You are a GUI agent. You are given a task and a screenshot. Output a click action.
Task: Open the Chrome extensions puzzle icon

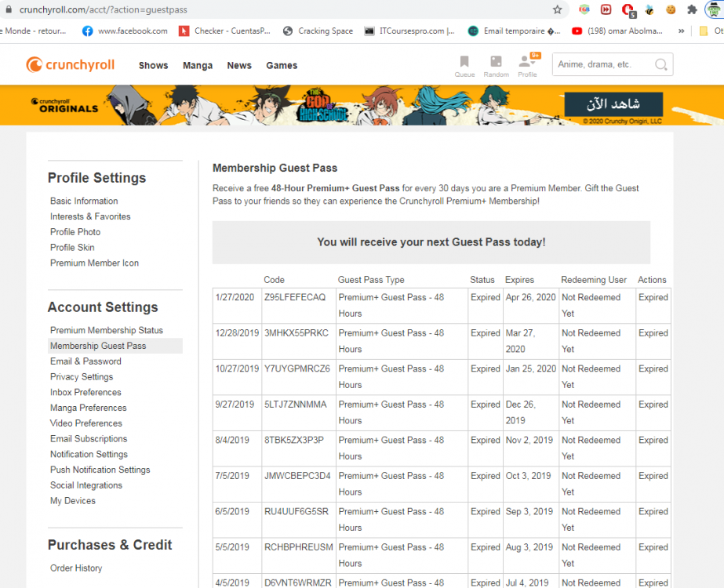pyautogui.click(x=692, y=9)
